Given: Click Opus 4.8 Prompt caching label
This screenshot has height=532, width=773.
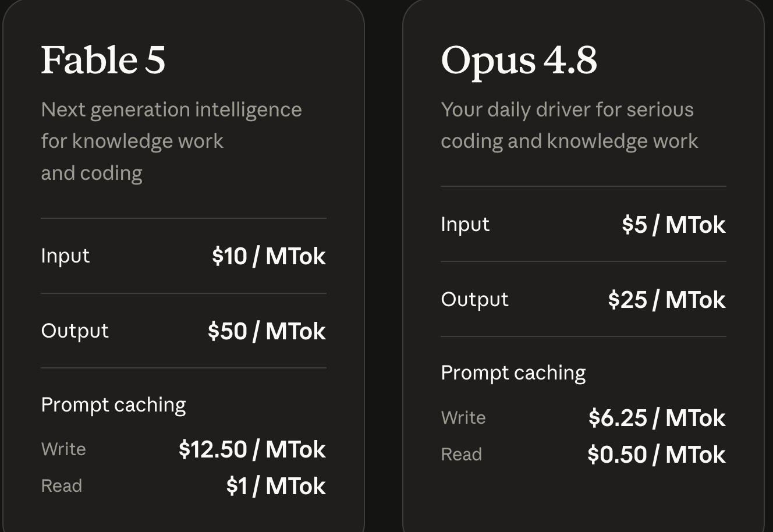Looking at the screenshot, I should 513,373.
